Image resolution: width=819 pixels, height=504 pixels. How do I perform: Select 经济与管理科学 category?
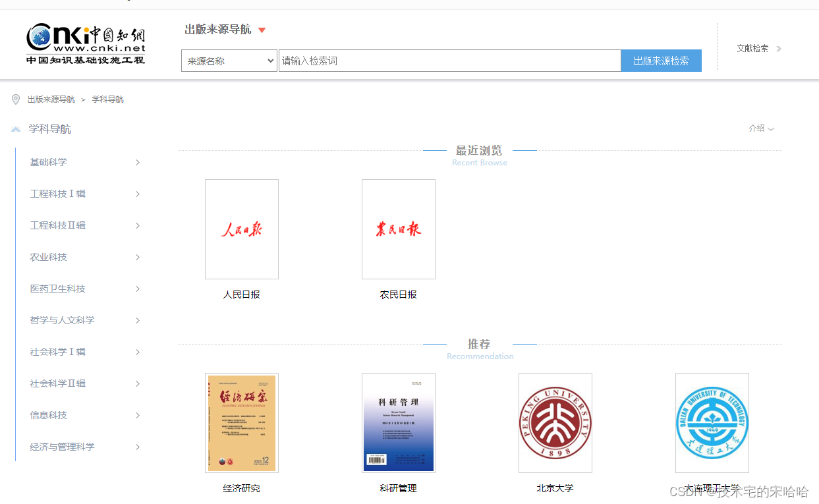tap(62, 447)
